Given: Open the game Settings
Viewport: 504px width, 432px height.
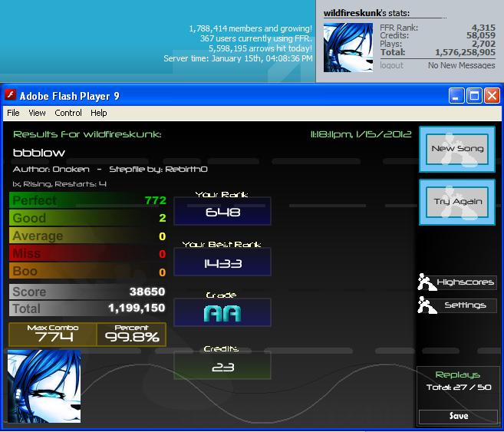Looking at the screenshot, I should pyautogui.click(x=465, y=305).
